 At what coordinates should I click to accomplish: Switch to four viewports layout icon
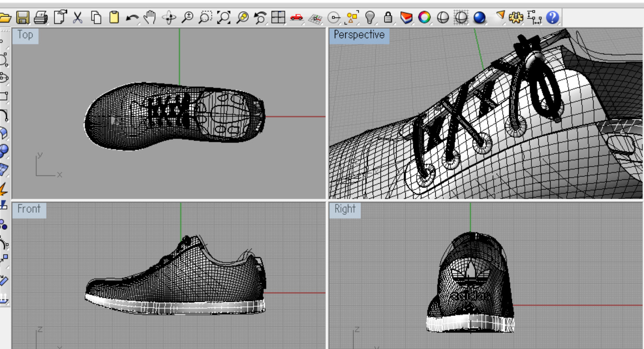tap(278, 17)
